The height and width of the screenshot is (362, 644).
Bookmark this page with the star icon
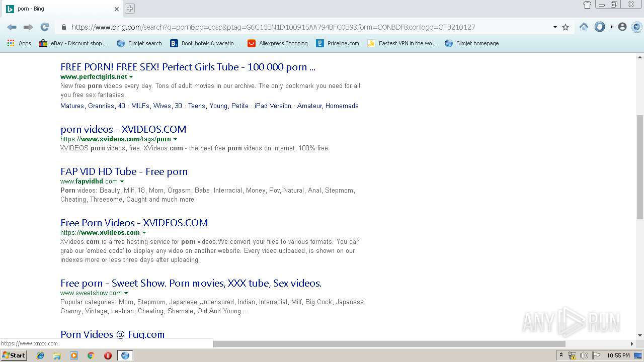click(566, 27)
